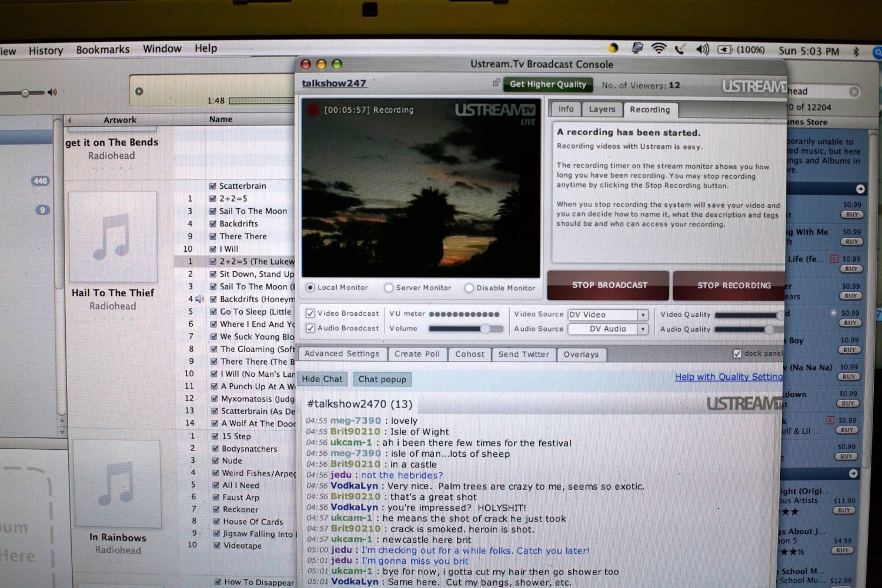The width and height of the screenshot is (882, 588).
Task: Click the iTunes play button in display
Action: (x=139, y=91)
